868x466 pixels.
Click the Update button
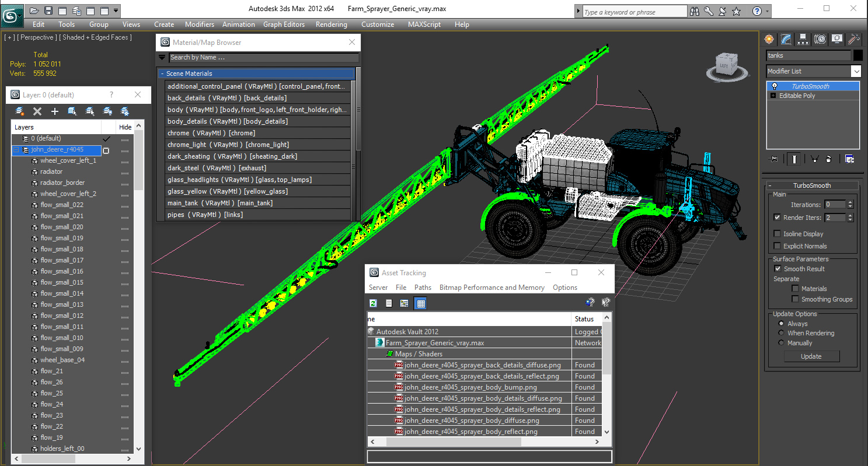point(811,356)
